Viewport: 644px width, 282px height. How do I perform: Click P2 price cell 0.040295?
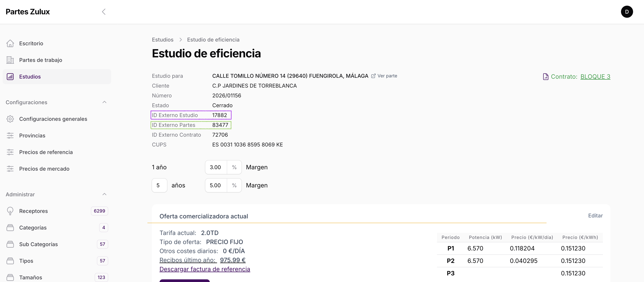[524, 261]
